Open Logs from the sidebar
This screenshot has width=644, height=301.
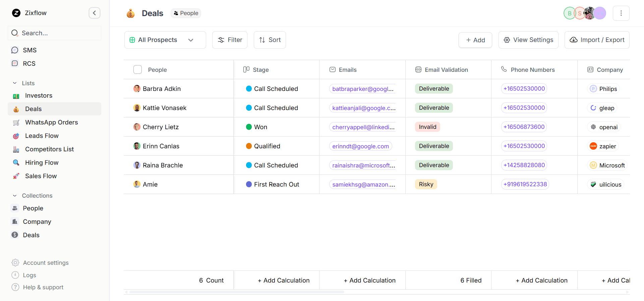[29, 275]
